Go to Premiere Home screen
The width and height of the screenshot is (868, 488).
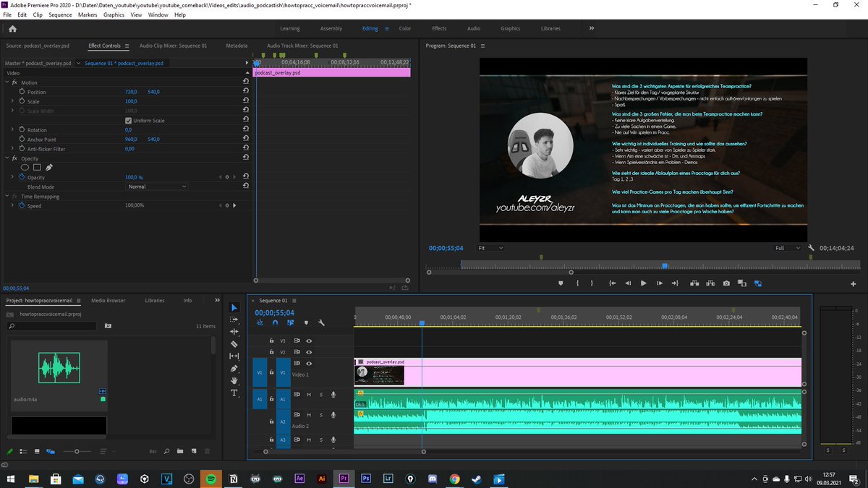point(12,29)
